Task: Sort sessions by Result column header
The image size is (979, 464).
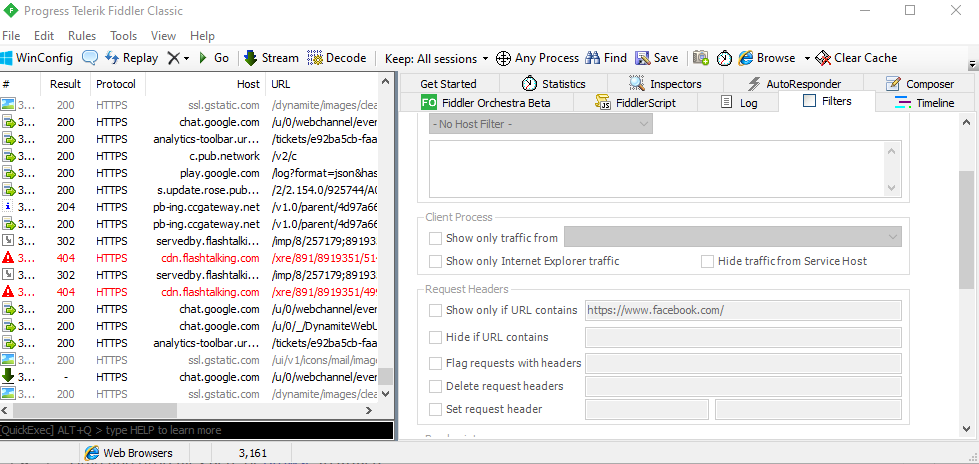Action: pos(66,84)
